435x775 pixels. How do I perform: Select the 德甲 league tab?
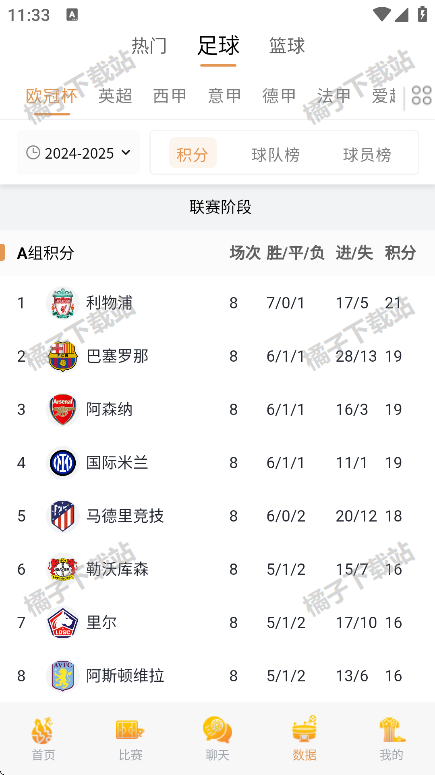[279, 95]
